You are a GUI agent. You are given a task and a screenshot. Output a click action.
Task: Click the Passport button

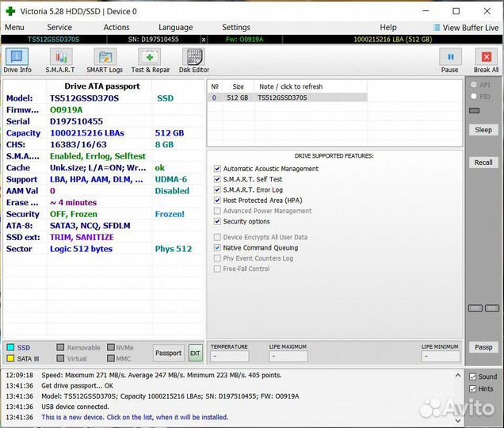pos(169,353)
